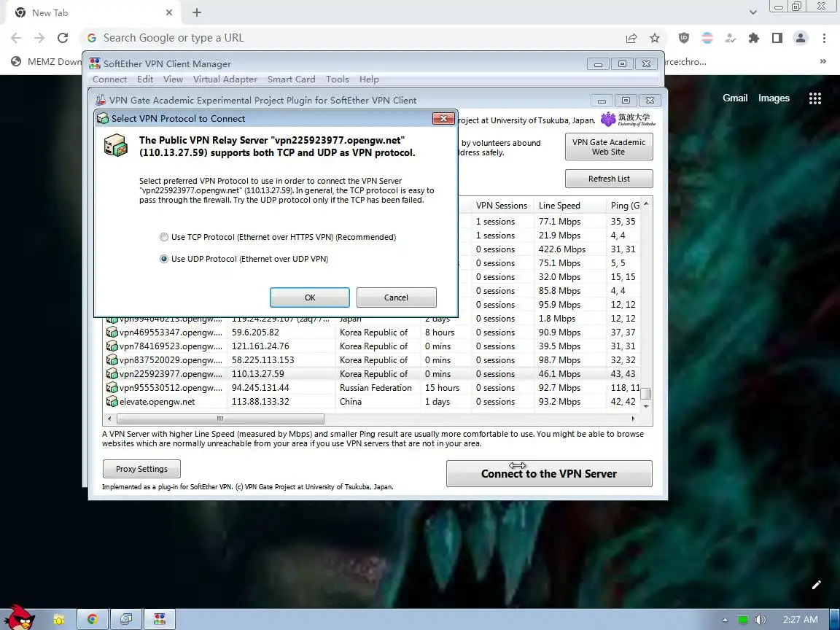Open Google Images link

coord(774,98)
